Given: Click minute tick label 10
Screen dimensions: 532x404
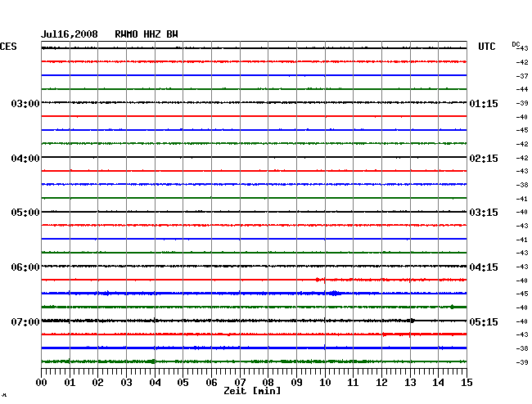Looking at the screenshot, I should 325,383.
